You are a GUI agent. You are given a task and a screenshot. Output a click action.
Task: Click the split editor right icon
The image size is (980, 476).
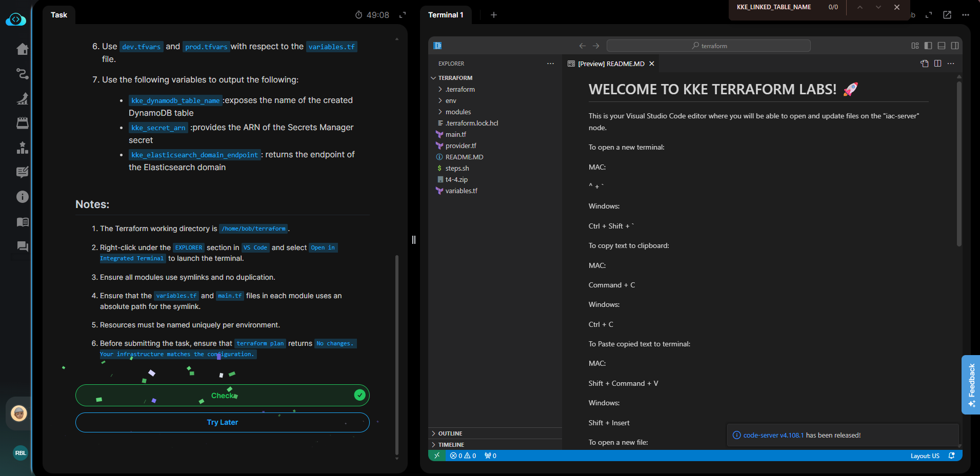pyautogui.click(x=937, y=64)
